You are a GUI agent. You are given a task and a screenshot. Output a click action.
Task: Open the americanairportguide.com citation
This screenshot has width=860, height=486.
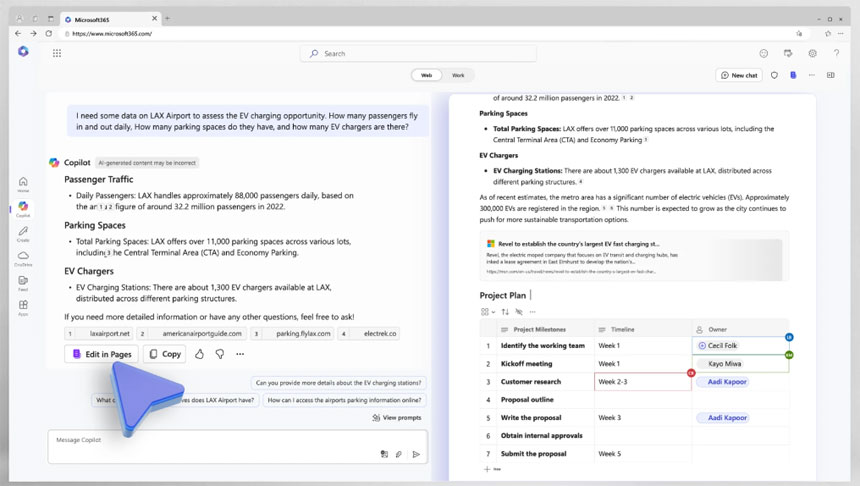(x=191, y=334)
